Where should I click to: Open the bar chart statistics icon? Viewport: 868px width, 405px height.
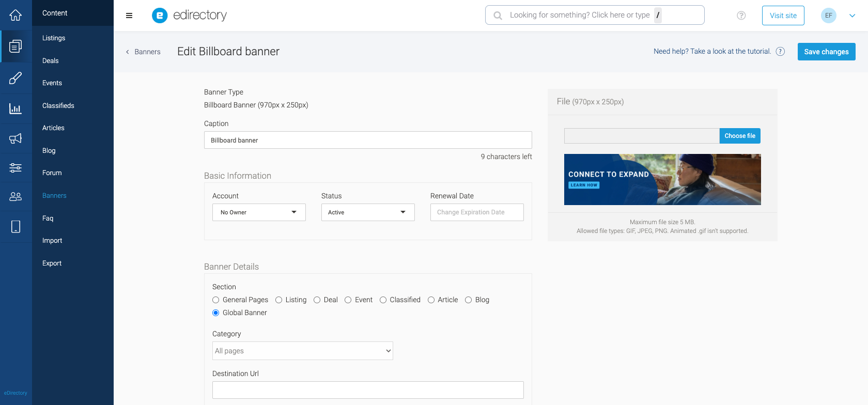(x=16, y=108)
